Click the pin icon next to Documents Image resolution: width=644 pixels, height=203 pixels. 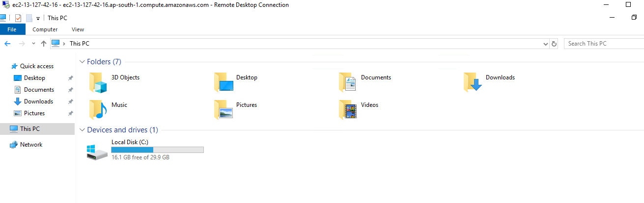[70, 90]
